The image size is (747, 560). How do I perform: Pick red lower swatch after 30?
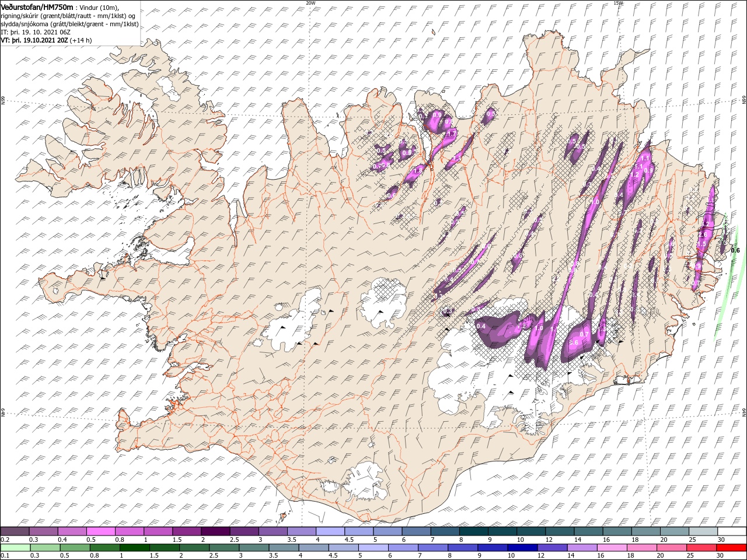pyautogui.click(x=731, y=548)
